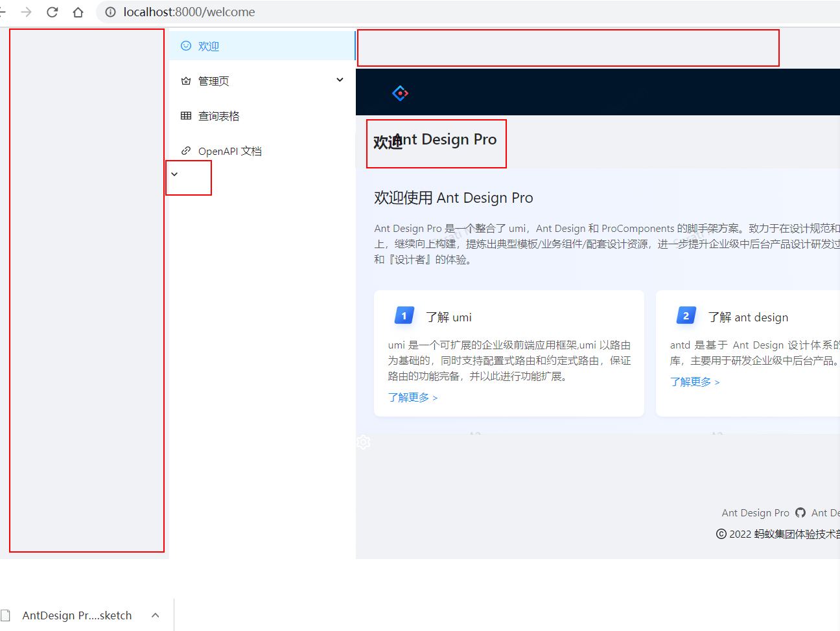840x631 pixels.
Task: Go to browser home page icon
Action: tap(78, 12)
